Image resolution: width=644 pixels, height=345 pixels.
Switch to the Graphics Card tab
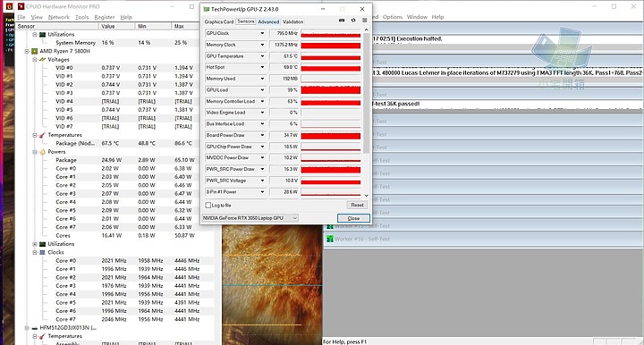pos(219,21)
